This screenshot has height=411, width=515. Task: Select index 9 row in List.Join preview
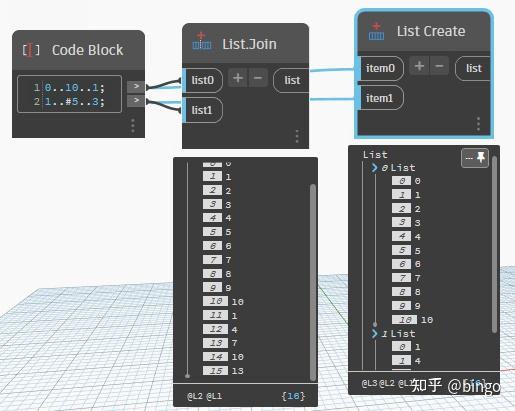pyautogui.click(x=217, y=288)
